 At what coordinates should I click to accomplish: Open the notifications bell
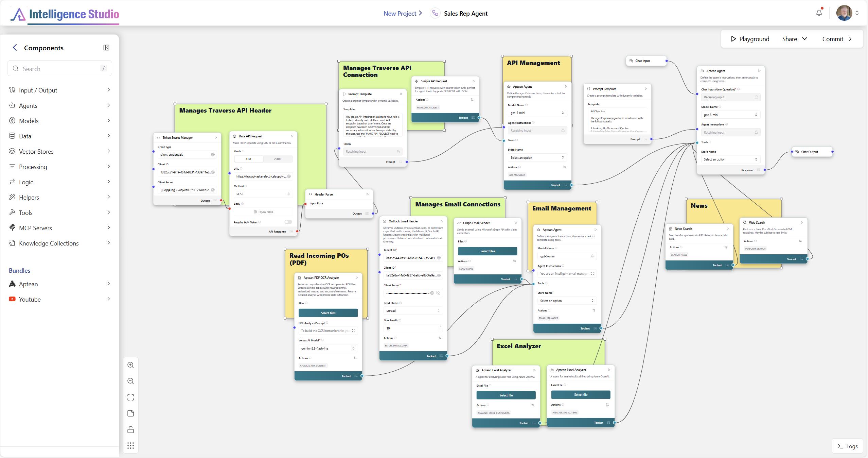click(819, 13)
